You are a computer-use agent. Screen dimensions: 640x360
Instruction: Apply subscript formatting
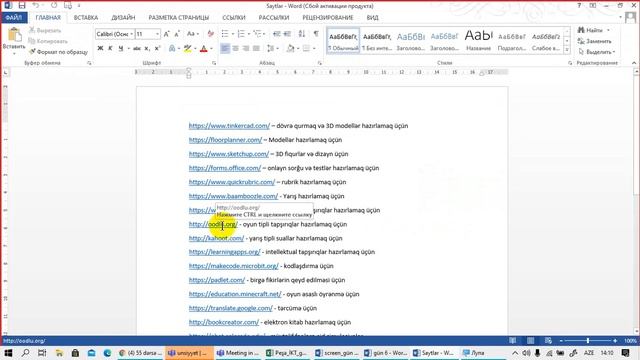[x=147, y=49]
